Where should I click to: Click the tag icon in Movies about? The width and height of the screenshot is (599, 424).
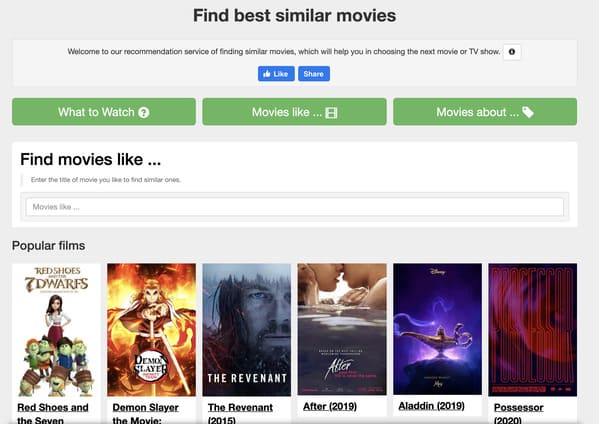[528, 112]
